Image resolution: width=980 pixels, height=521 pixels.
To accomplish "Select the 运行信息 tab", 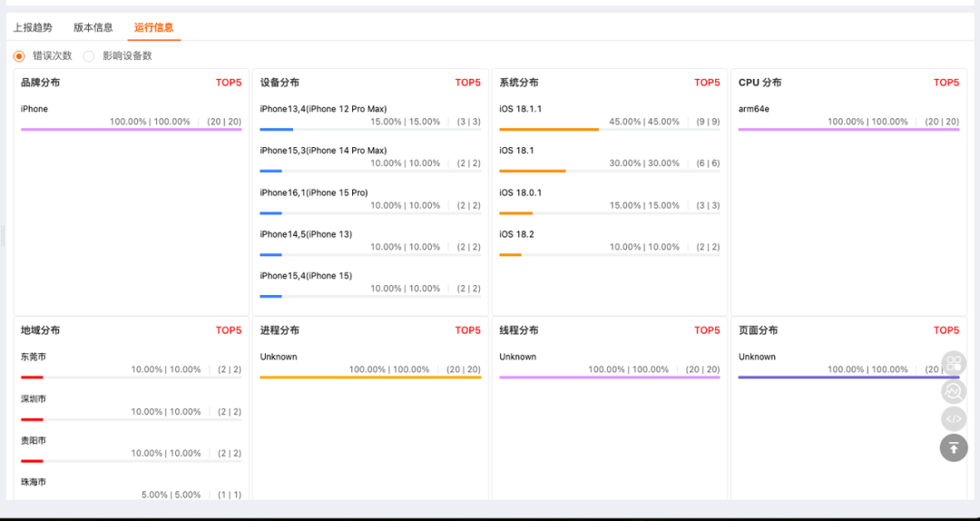I will 153,27.
